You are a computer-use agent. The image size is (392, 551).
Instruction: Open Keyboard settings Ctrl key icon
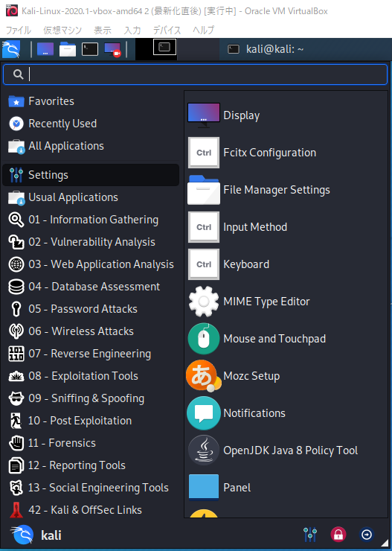pyautogui.click(x=204, y=264)
